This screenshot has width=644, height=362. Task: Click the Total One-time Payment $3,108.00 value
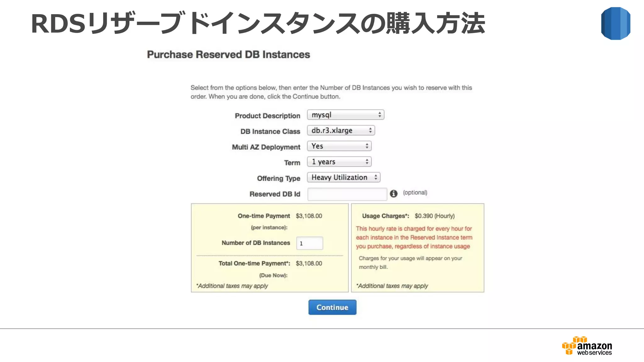pyautogui.click(x=309, y=263)
